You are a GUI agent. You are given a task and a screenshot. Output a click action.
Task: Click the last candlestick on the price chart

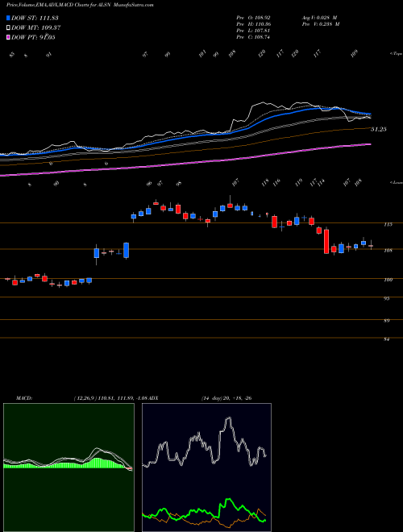point(371,245)
